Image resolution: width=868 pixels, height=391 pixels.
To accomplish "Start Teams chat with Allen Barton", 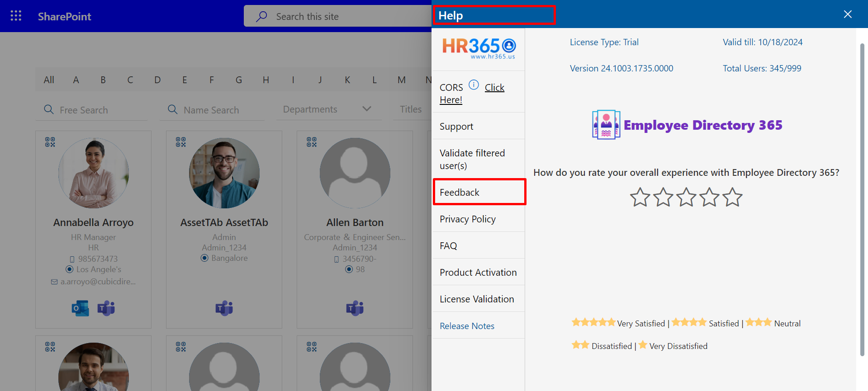I will tap(355, 308).
